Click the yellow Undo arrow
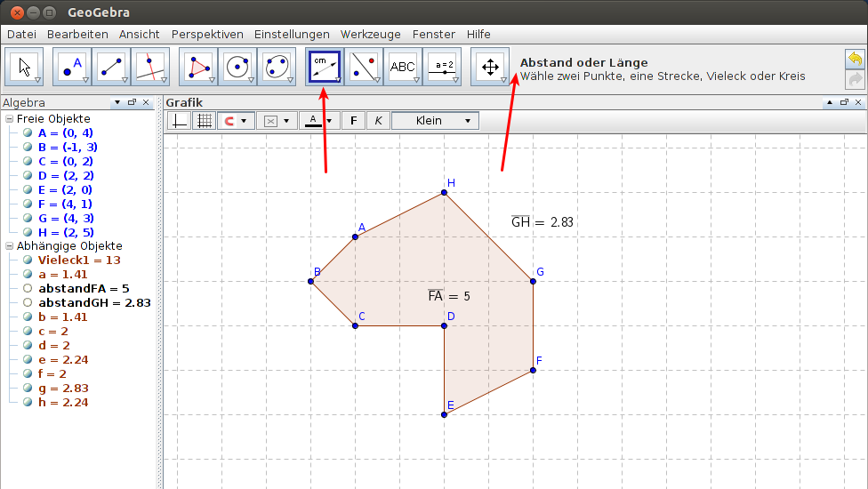This screenshot has height=489, width=868. click(855, 59)
